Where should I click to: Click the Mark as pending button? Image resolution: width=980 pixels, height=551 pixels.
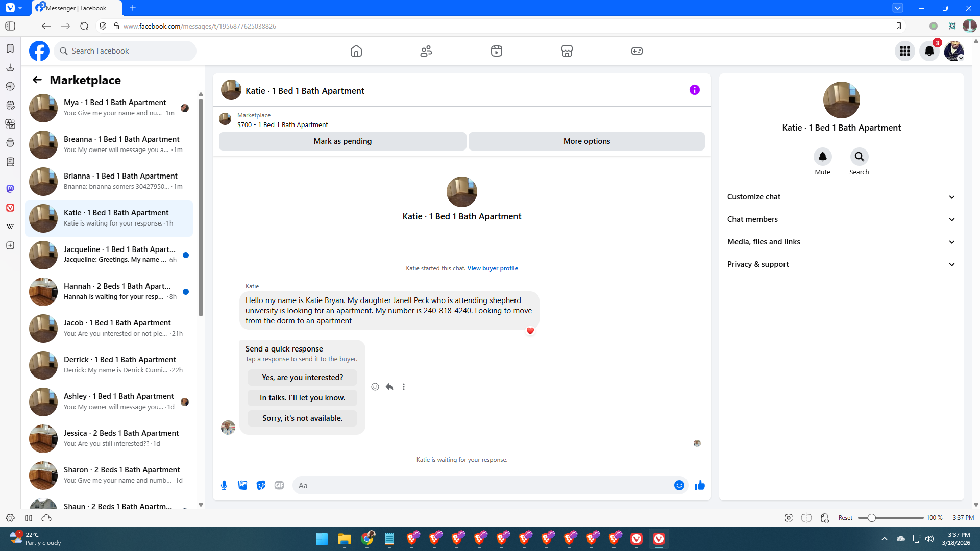pos(342,141)
